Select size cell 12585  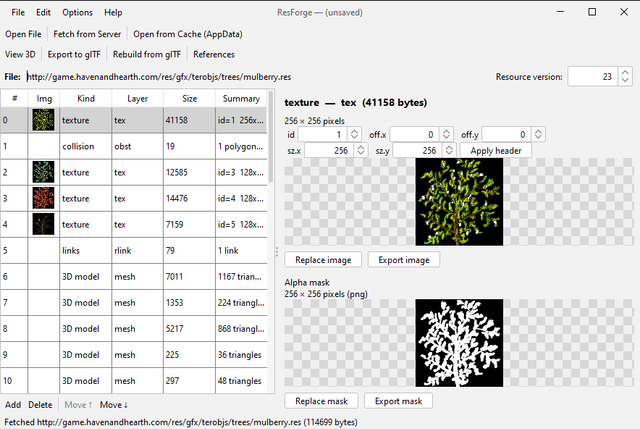pos(189,172)
